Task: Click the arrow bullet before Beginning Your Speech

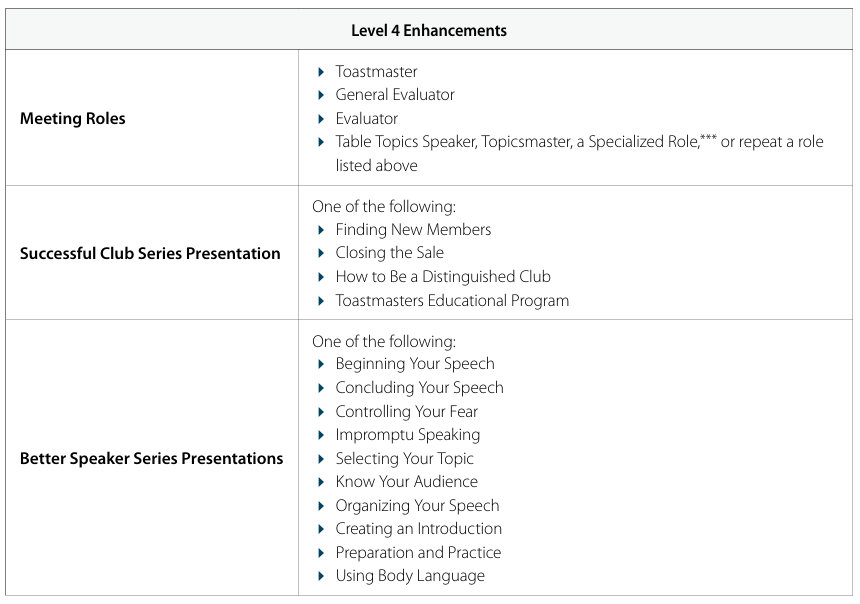Action: [x=321, y=364]
